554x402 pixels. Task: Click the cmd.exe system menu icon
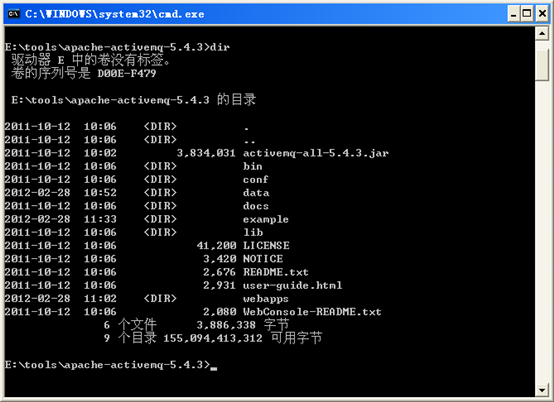tap(13, 14)
